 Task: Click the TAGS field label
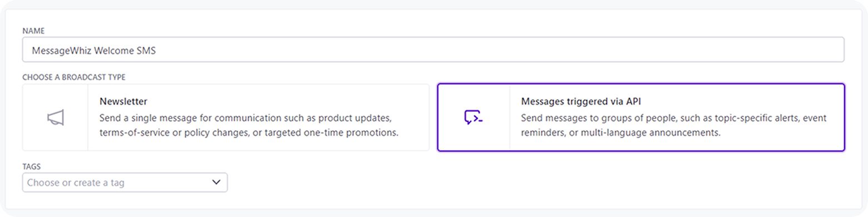click(31, 166)
